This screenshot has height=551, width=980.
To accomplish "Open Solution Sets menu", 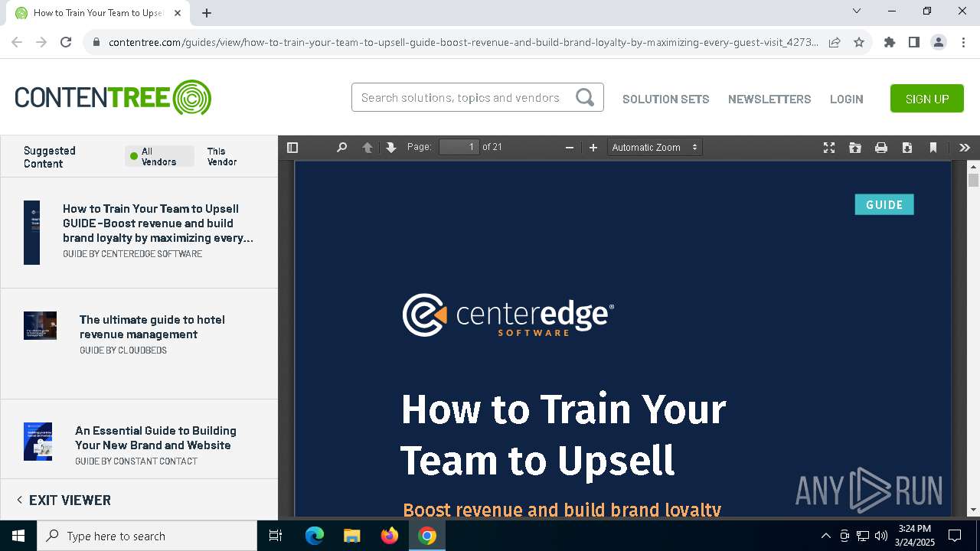I will [x=665, y=99].
